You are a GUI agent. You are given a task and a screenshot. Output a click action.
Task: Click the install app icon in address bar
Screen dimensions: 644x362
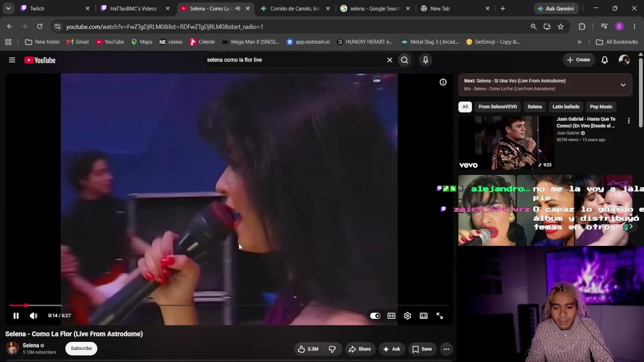click(547, 27)
